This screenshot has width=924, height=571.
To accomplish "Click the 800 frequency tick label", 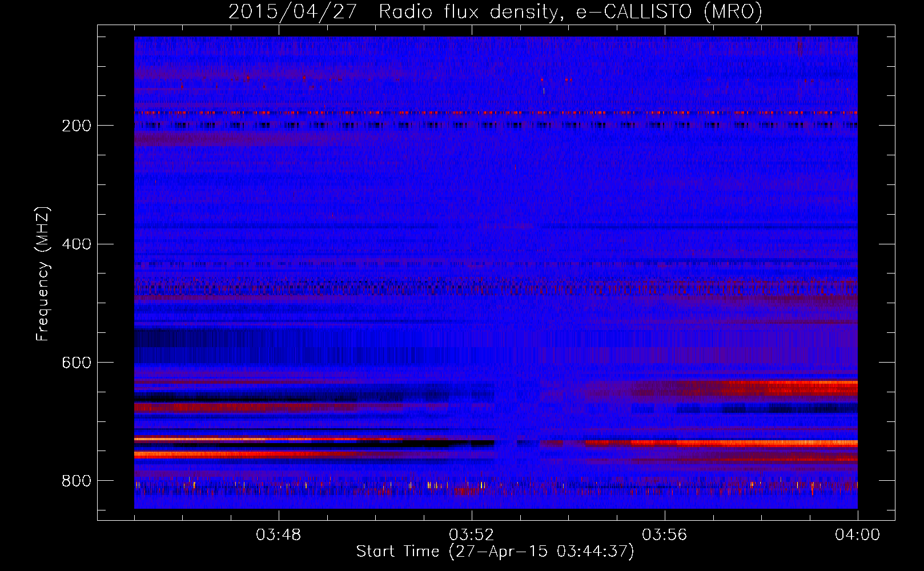I will pos(77,481).
